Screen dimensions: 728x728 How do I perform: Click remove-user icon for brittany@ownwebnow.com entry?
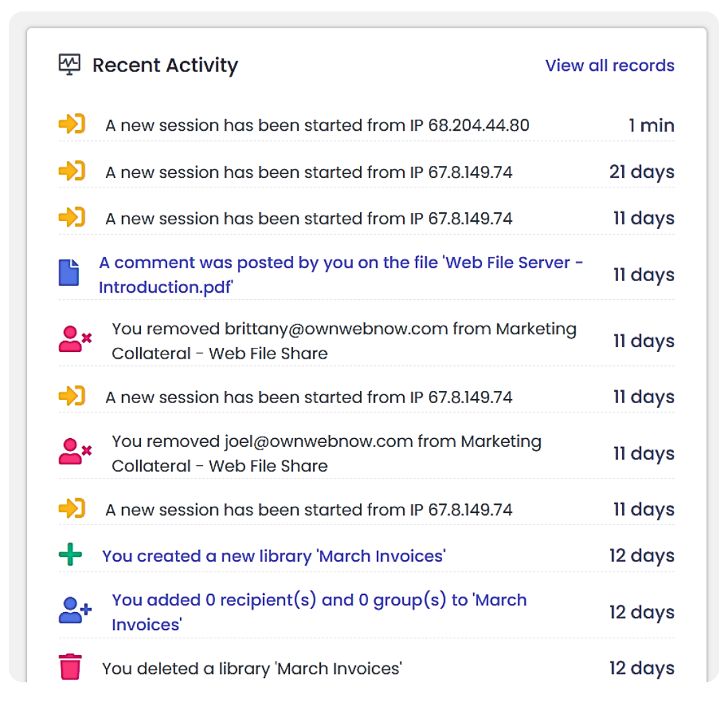click(x=75, y=339)
